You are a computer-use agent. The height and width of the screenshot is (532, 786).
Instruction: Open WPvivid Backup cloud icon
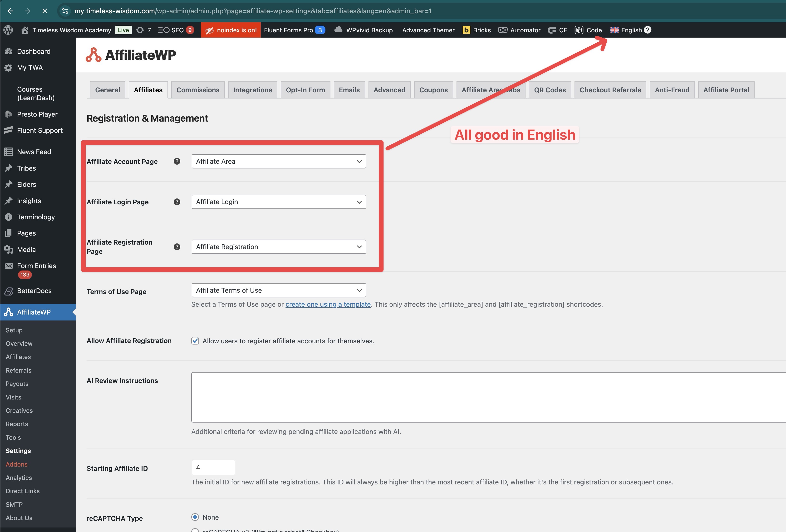(x=338, y=30)
